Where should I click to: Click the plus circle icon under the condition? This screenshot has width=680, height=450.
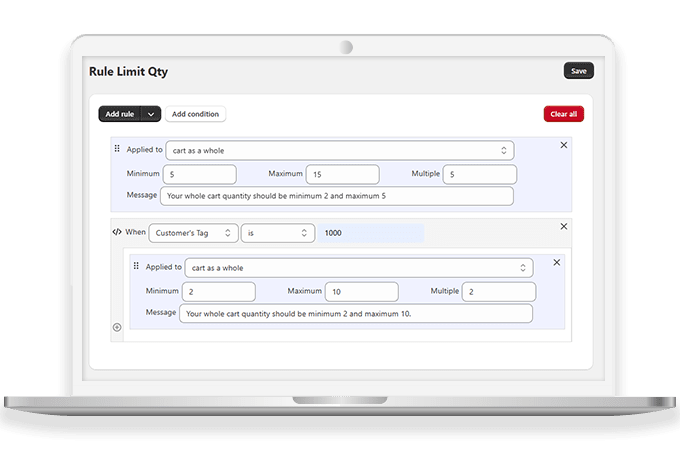(117, 327)
